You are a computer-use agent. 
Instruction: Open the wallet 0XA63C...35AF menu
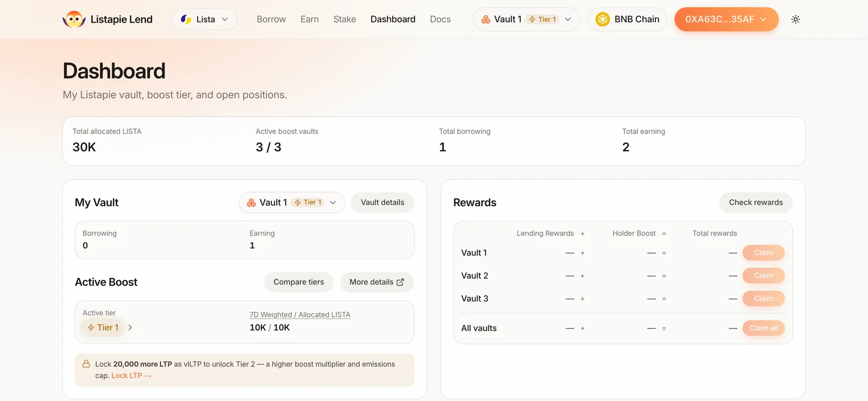(726, 20)
